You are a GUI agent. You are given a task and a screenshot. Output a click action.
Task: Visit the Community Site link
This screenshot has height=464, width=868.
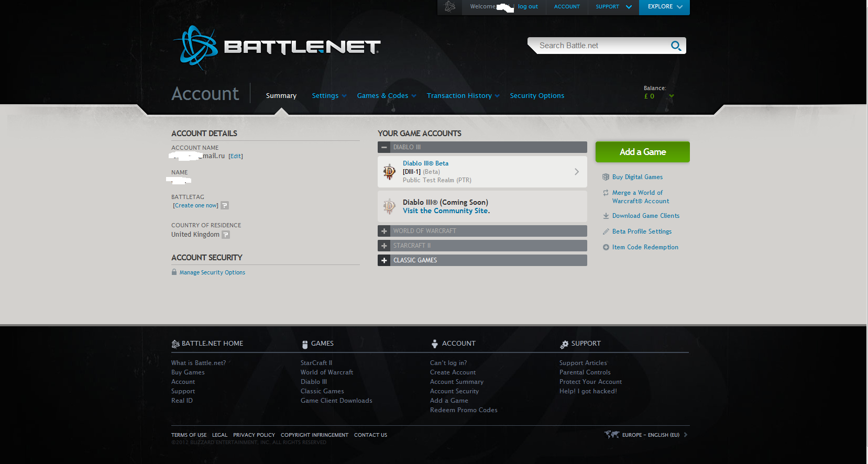coord(446,211)
